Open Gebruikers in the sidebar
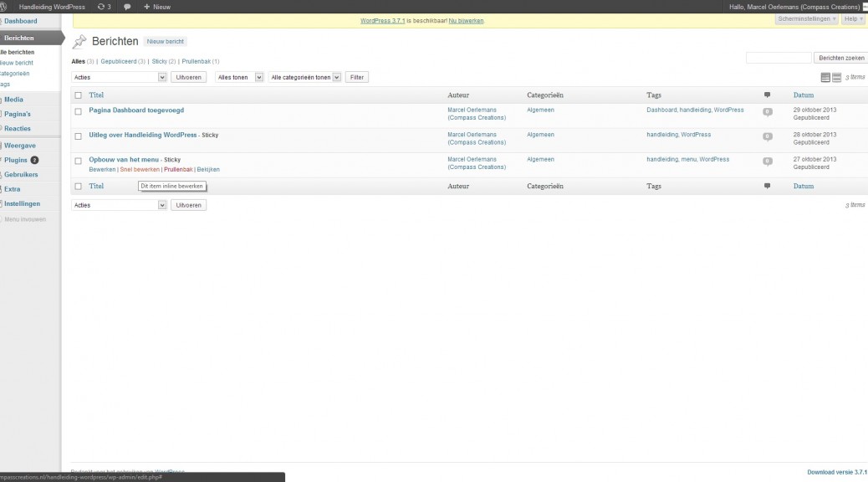868x482 pixels. click(21, 175)
